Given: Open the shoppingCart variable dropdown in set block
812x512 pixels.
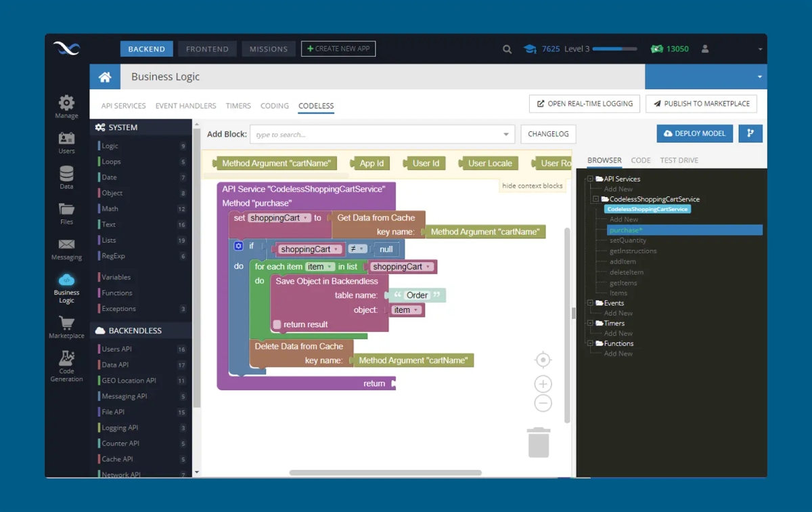Looking at the screenshot, I should 307,218.
